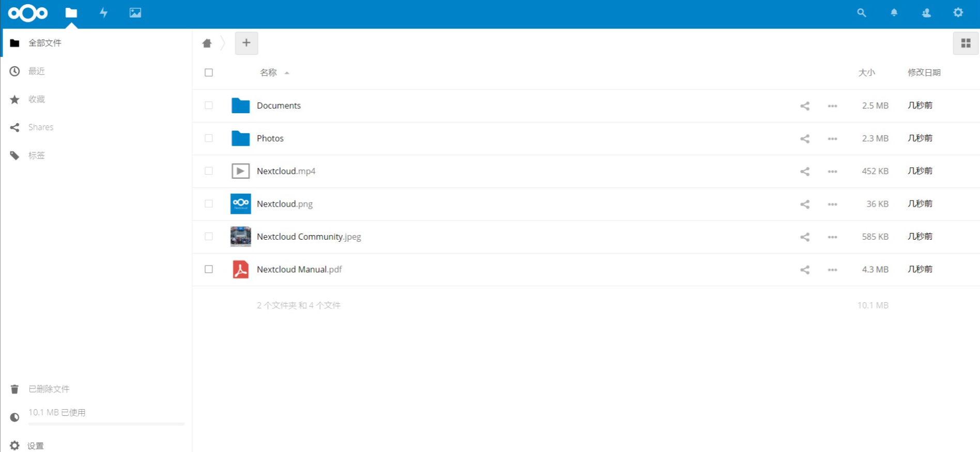
Task: Open the Activity lightning bolt icon
Action: [x=103, y=13]
